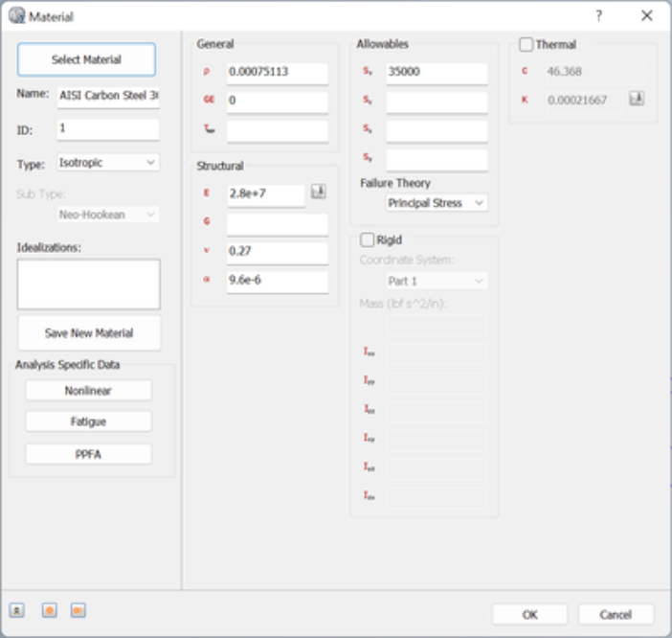The image size is (672, 638).
Task: Click the single orange gear icon
Action: pos(49,610)
